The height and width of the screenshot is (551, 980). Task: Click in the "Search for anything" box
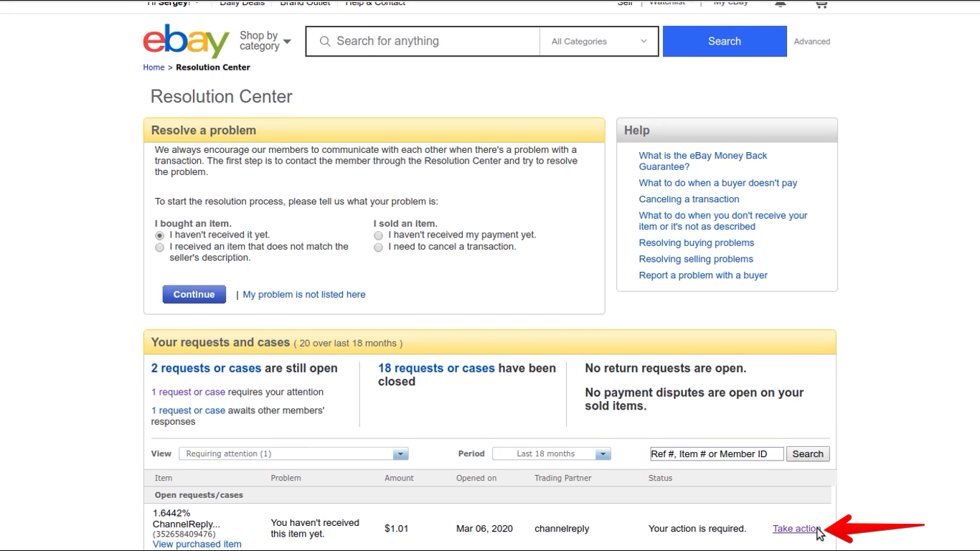[x=430, y=42]
